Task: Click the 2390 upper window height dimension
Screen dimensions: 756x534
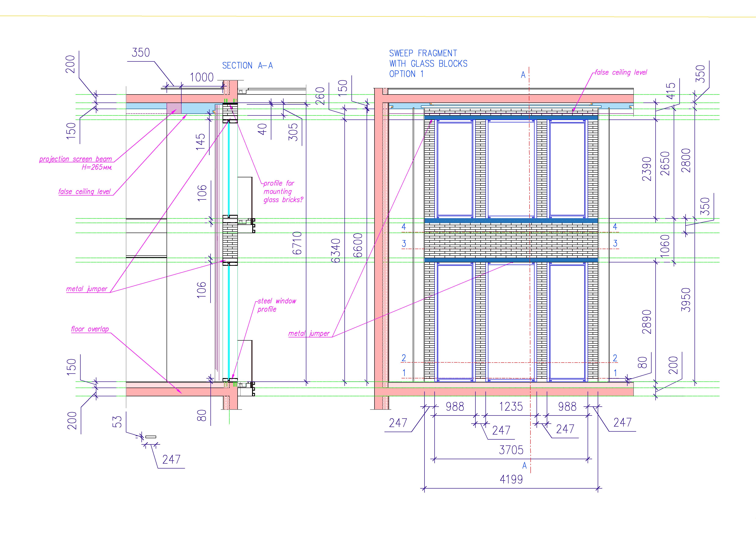Action: point(647,169)
